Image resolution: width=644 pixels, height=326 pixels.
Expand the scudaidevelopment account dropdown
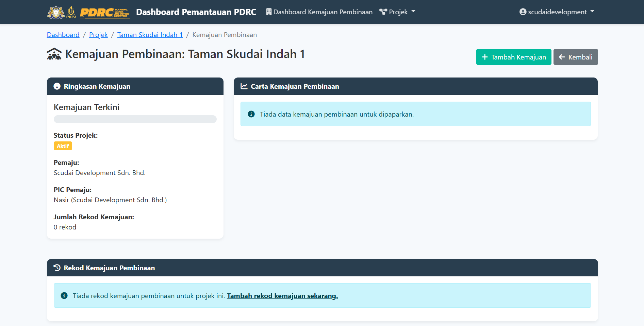(557, 12)
